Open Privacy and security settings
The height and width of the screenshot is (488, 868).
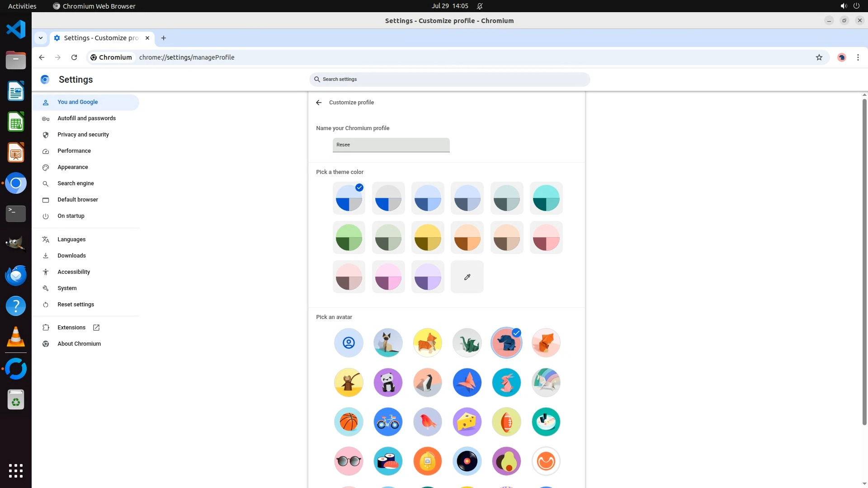pyautogui.click(x=83, y=135)
